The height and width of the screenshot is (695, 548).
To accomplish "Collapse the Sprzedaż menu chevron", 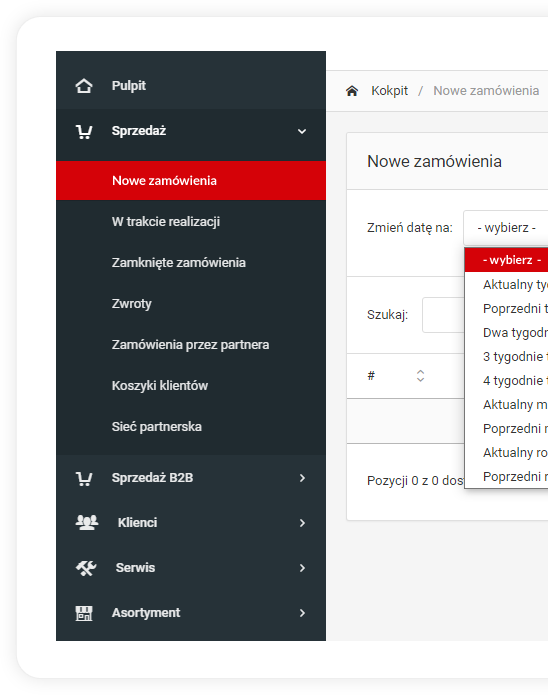I will click(x=302, y=131).
